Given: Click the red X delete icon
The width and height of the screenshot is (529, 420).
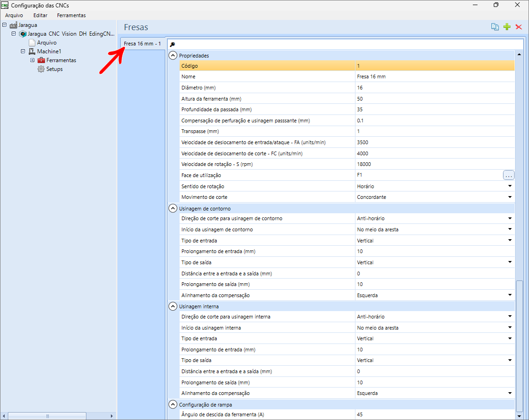Looking at the screenshot, I should (519, 27).
